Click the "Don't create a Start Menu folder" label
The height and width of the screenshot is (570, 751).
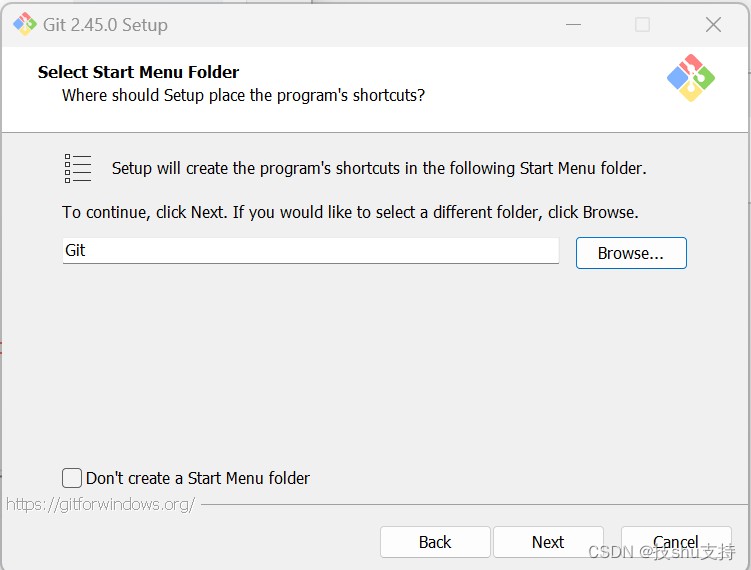[x=198, y=478]
